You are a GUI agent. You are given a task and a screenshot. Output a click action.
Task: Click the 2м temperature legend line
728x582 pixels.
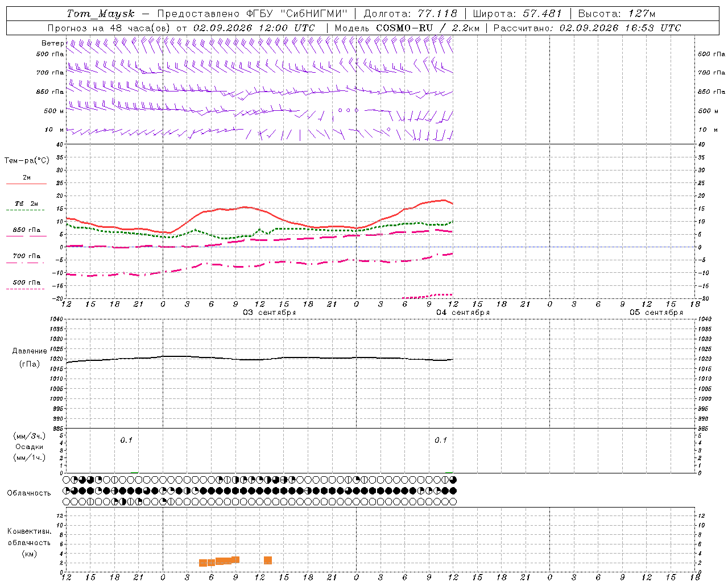click(26, 184)
